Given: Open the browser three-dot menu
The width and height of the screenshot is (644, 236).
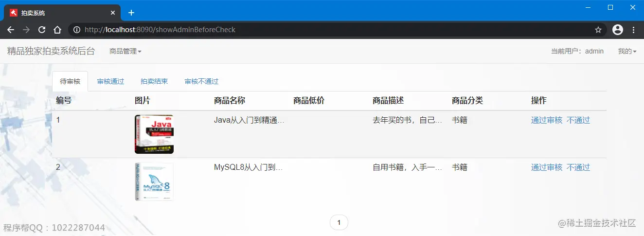Looking at the screenshot, I should (x=633, y=30).
